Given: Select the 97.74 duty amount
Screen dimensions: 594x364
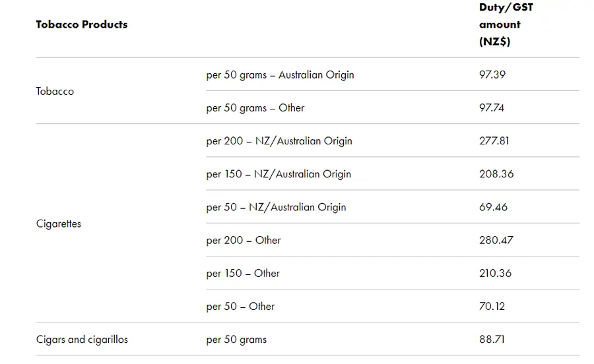Looking at the screenshot, I should (492, 107).
